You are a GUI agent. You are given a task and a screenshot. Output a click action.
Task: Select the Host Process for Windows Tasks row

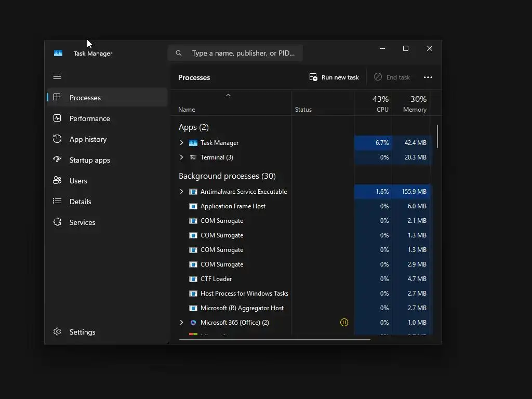(x=300, y=294)
